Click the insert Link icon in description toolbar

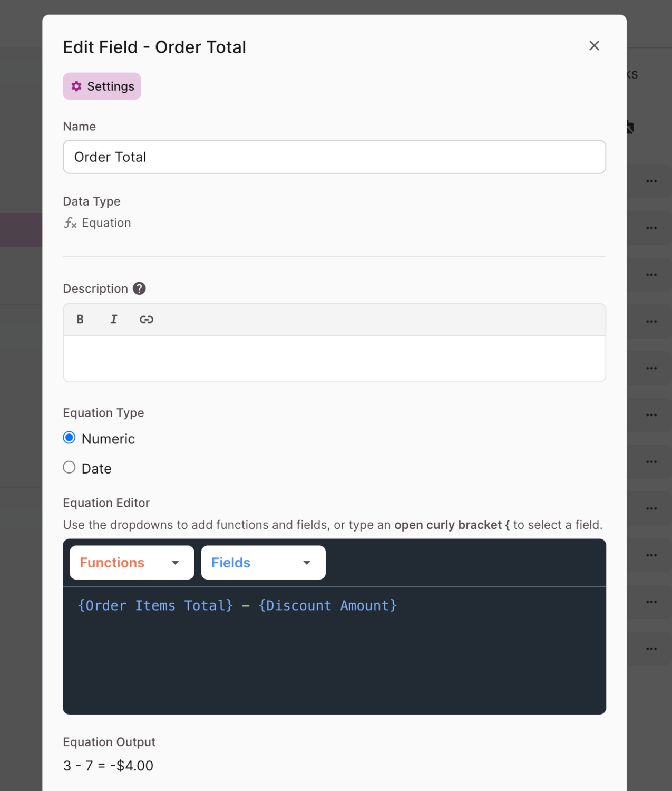pos(146,319)
